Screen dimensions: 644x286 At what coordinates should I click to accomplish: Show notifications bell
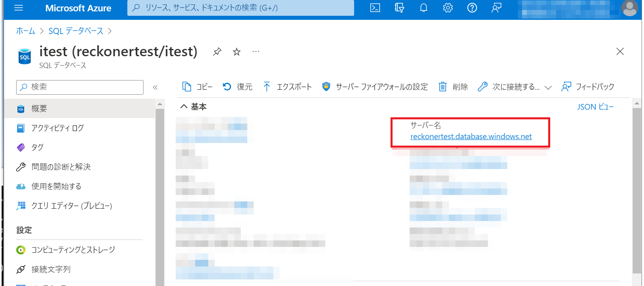coord(424,8)
